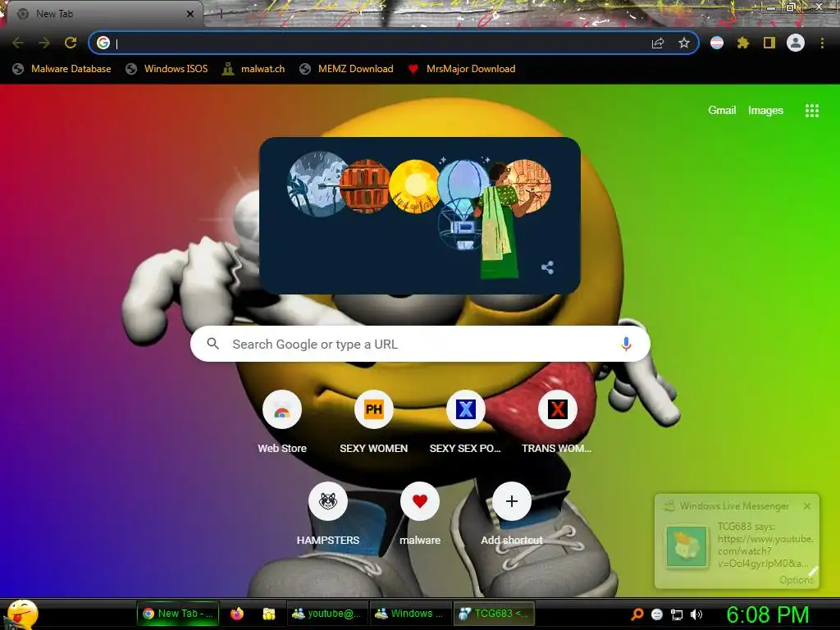Open the malware heart shortcut

coord(420,515)
